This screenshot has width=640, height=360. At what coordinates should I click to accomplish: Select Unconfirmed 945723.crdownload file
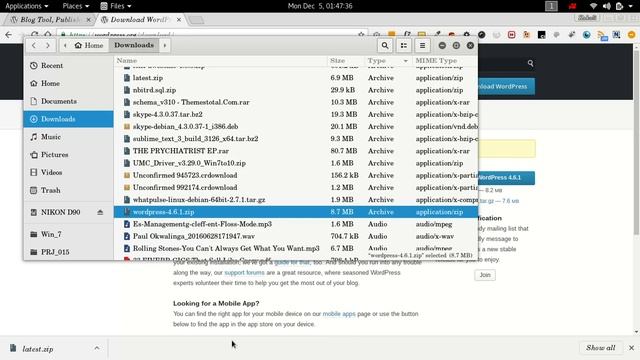(296, 175)
